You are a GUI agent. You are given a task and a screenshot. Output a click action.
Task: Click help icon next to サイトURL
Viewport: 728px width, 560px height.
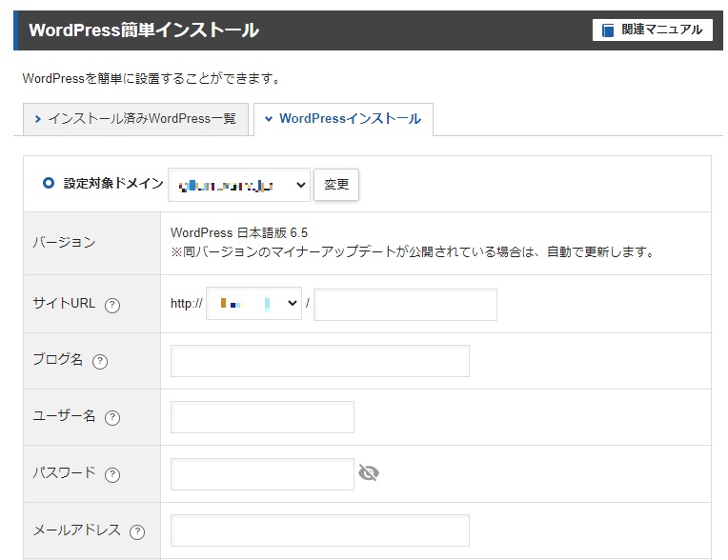click(112, 306)
